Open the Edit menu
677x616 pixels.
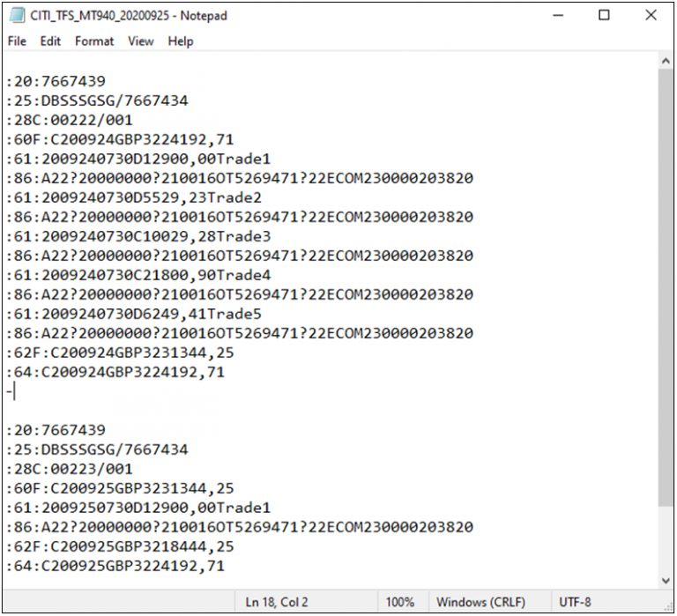click(x=50, y=41)
